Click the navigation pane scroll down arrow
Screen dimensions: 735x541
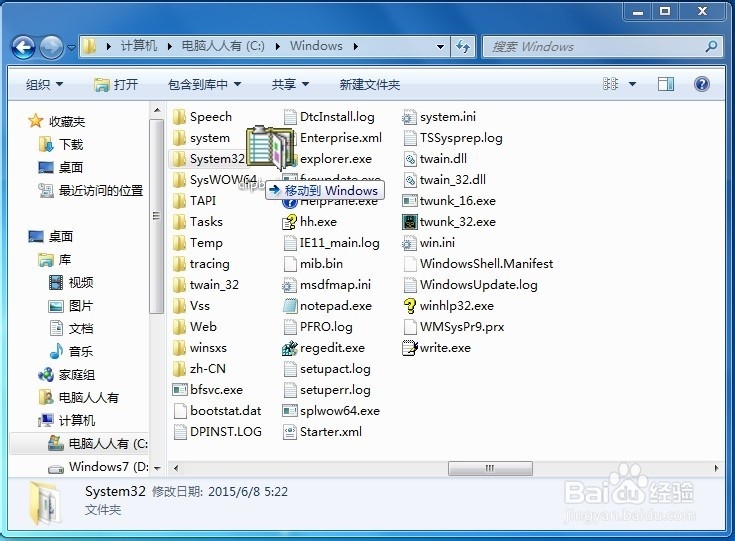tap(157, 468)
